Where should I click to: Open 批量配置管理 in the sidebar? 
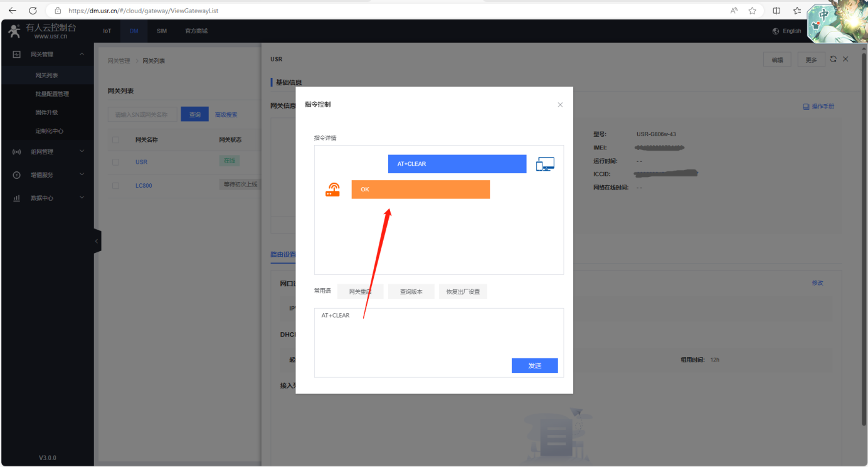[x=52, y=94]
